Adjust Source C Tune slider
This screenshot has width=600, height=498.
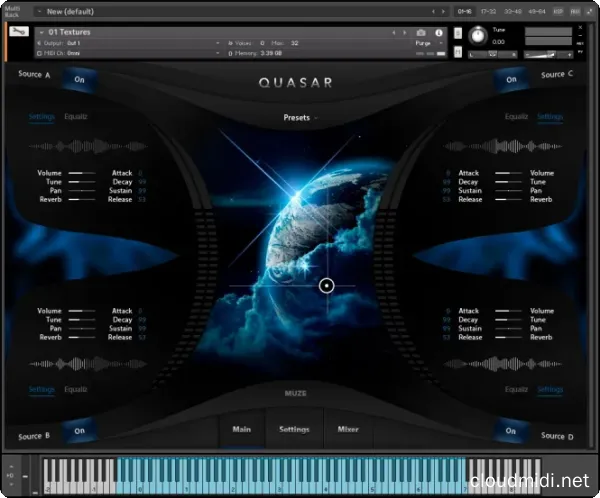point(508,182)
